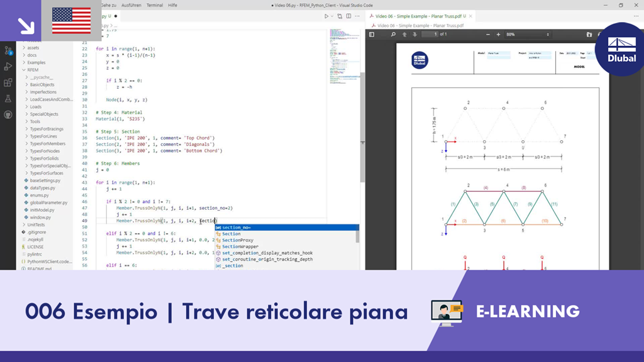Viewport: 644px width, 362px height.
Task: Expand the Loads folder
Action: coord(36,107)
